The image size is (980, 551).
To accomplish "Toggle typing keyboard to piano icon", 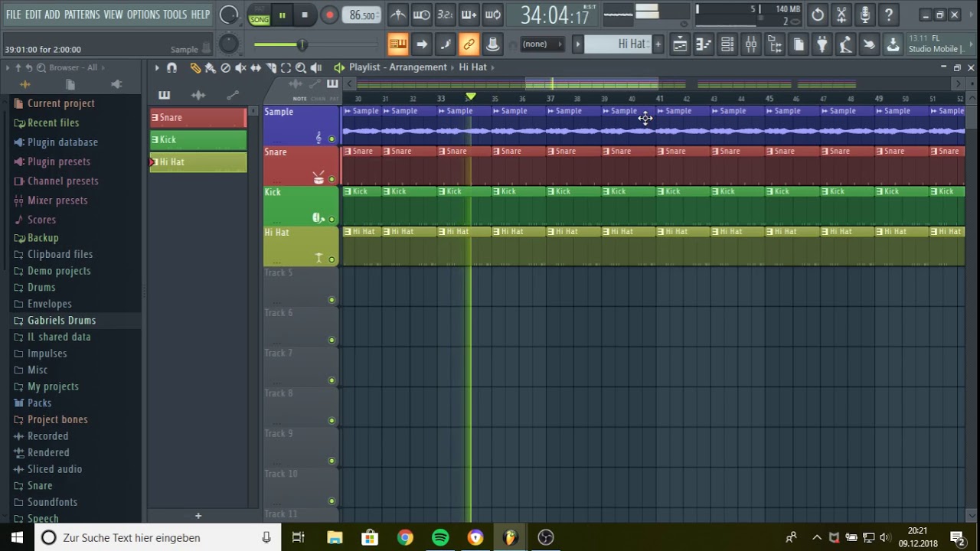I will pyautogui.click(x=397, y=44).
